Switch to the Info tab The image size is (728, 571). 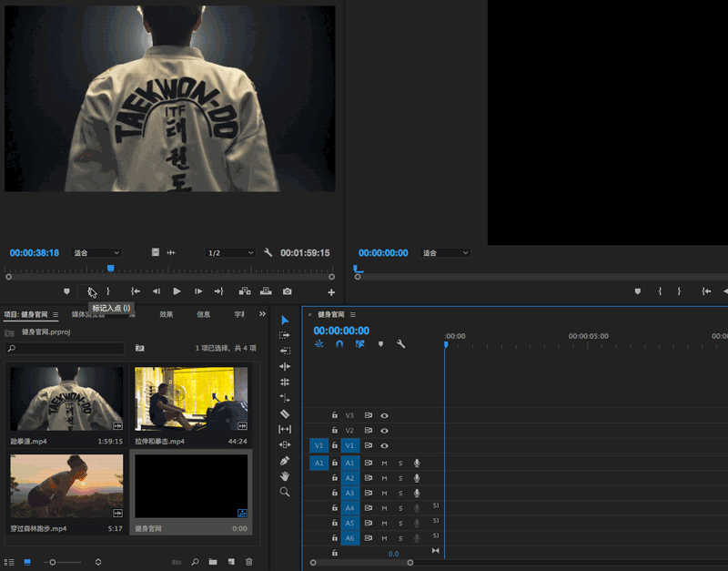click(x=203, y=314)
